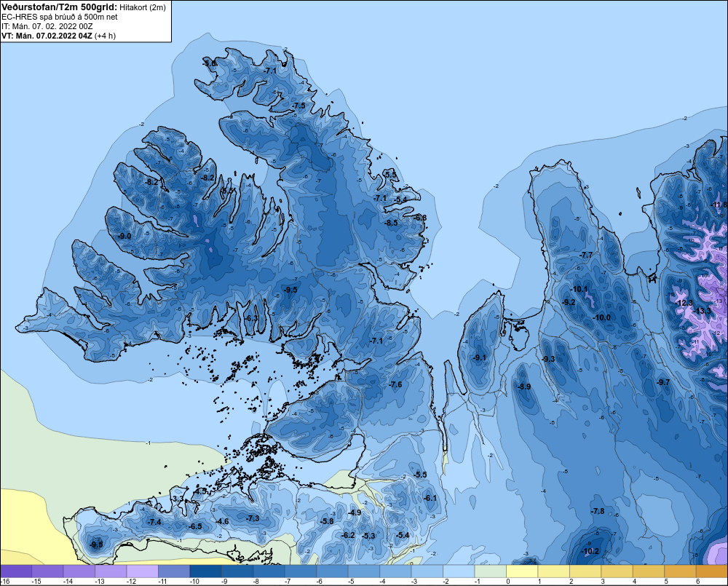Viewport: 728px width, 586px height.
Task: Click the light yellow swatch between 0 and 1
Action: 522,571
